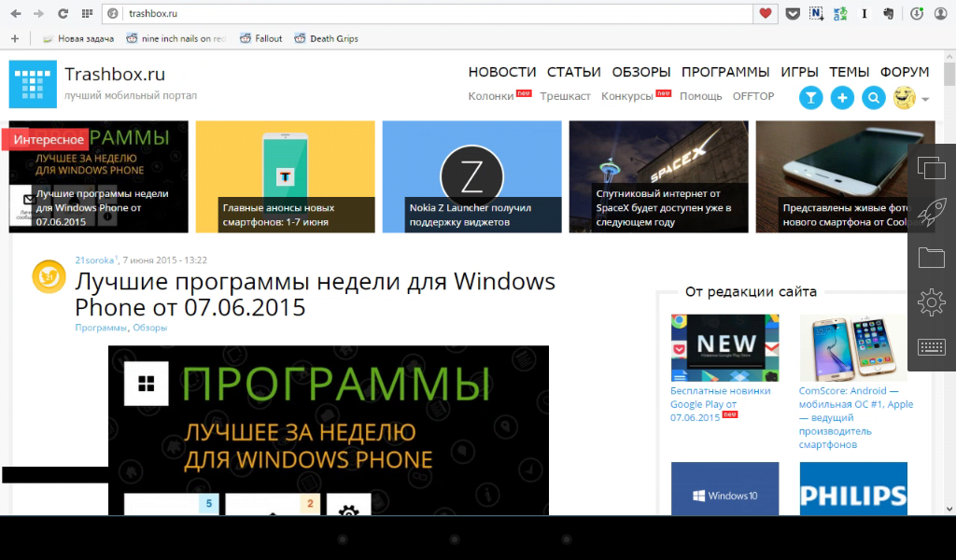This screenshot has height=560, width=956.
Task: Open the ФОРУМ menu item
Action: coord(905,72)
